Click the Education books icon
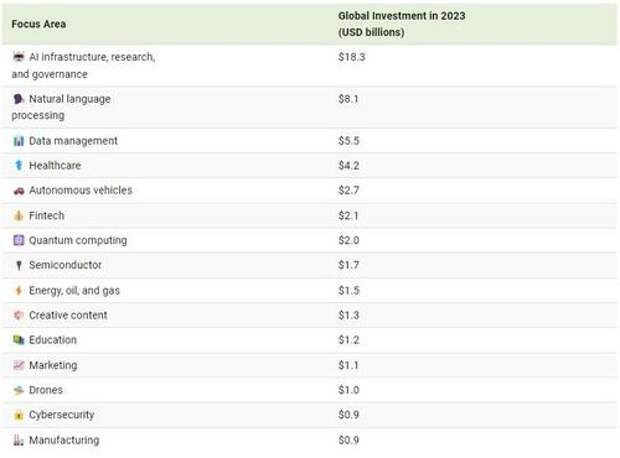Image resolution: width=620 pixels, height=458 pixels. pos(19,340)
